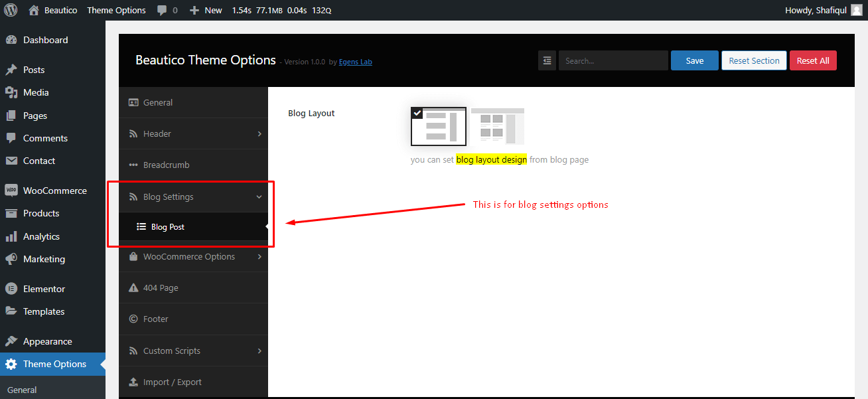The width and height of the screenshot is (868, 399).
Task: Click the Templates folder icon
Action: click(x=11, y=311)
